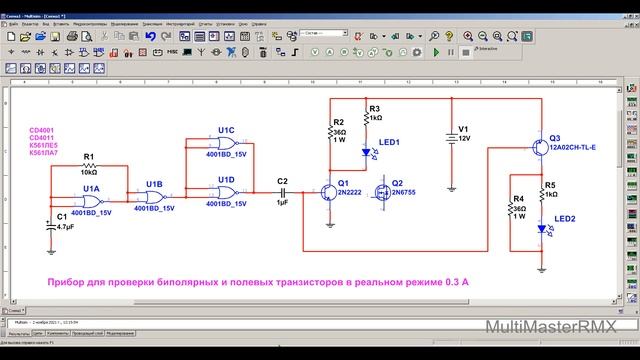Click the vertical scrollbar of schematic
Screen dimensions: 640x360
pos(620,139)
